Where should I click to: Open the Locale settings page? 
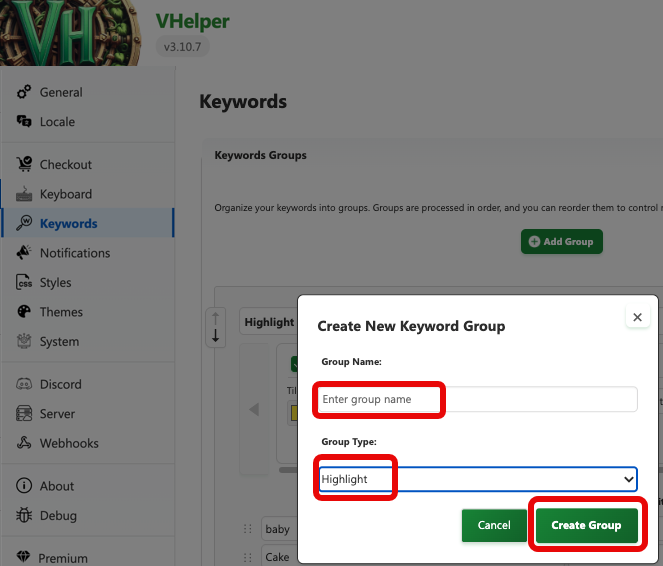pos(57,122)
